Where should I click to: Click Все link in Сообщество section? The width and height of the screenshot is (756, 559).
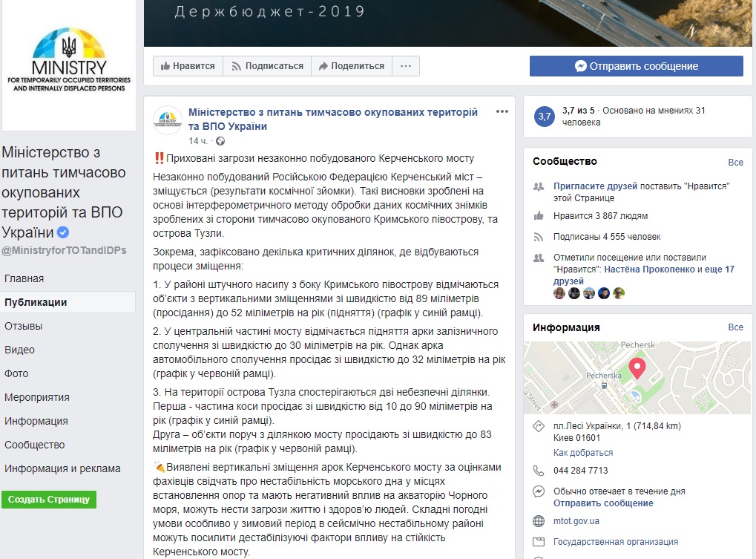pos(735,162)
